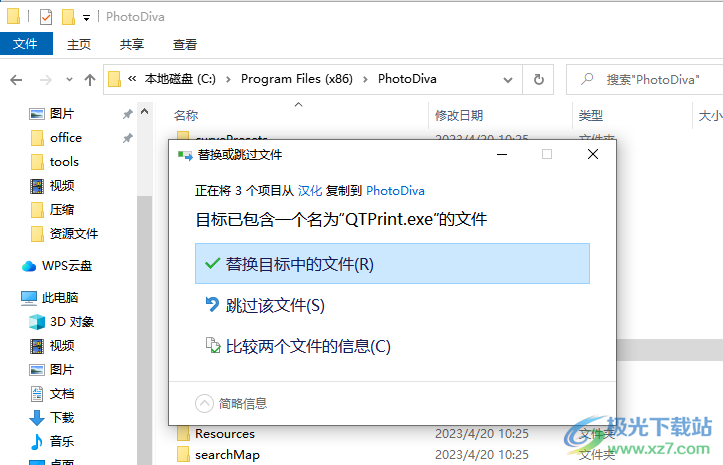Viewport: 723px width, 465px height.
Task: Open the recent locations dropdown arrow
Action: pyautogui.click(x=69, y=80)
